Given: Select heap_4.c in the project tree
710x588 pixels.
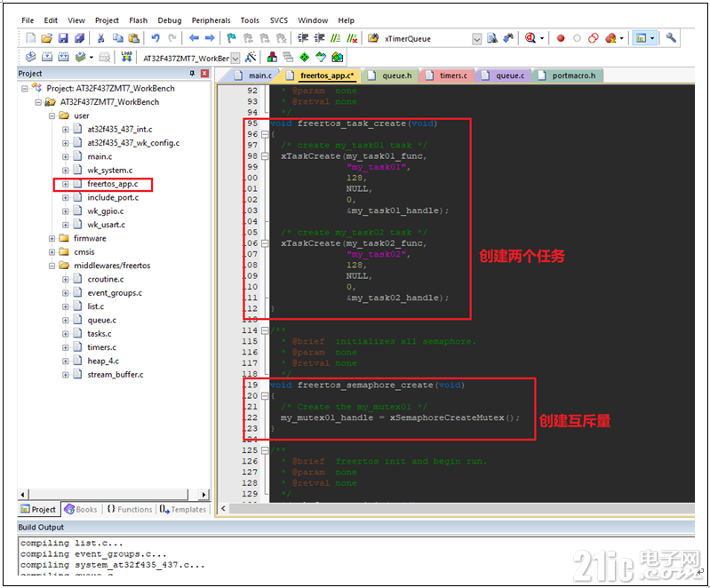Looking at the screenshot, I should [x=103, y=362].
